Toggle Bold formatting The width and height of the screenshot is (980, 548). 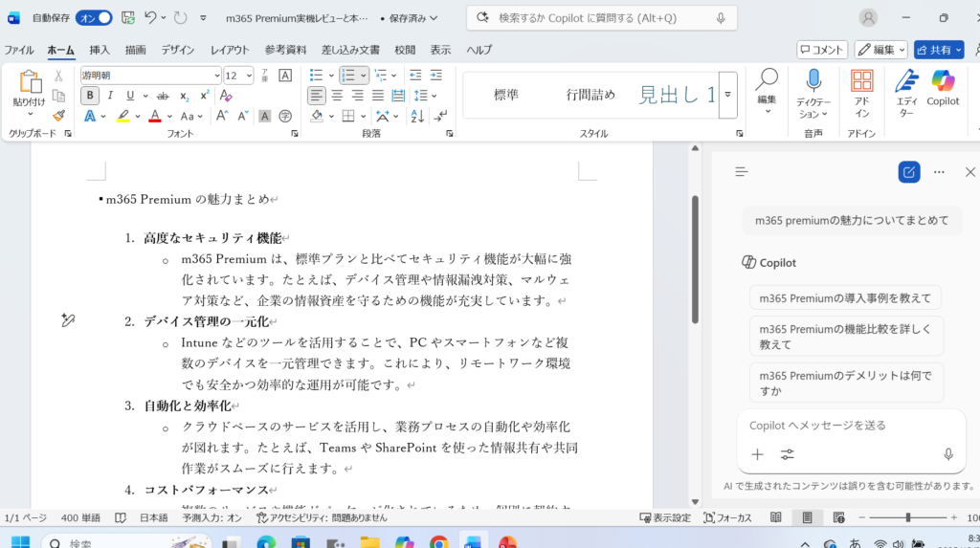pyautogui.click(x=90, y=96)
